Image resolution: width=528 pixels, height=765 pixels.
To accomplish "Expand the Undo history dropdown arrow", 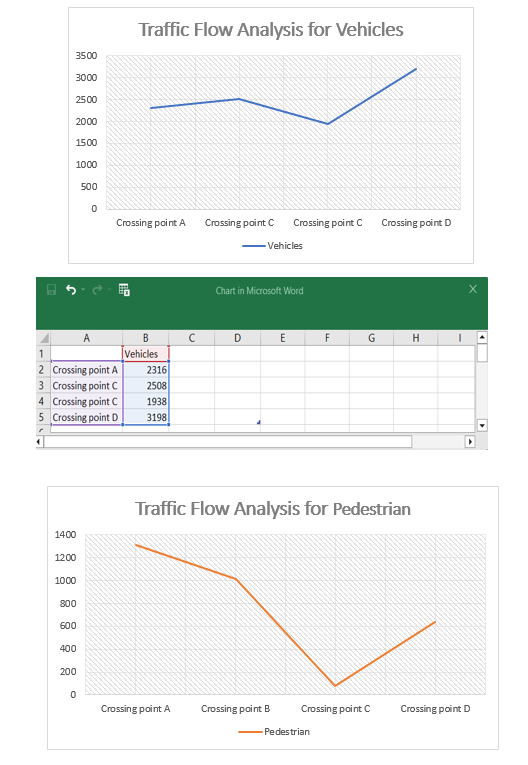I will point(83,289).
